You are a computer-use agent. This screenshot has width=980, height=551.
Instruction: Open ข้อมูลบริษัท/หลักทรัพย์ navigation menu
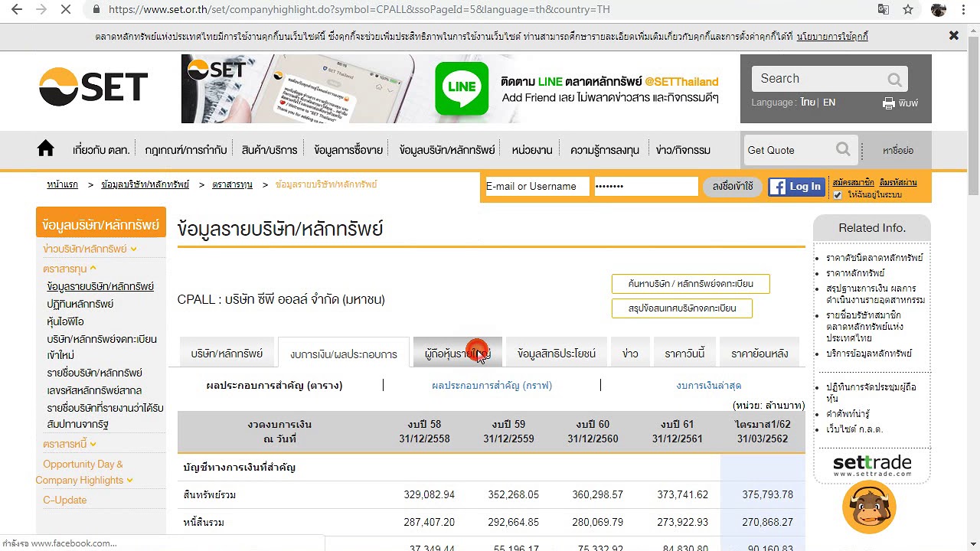coord(447,150)
